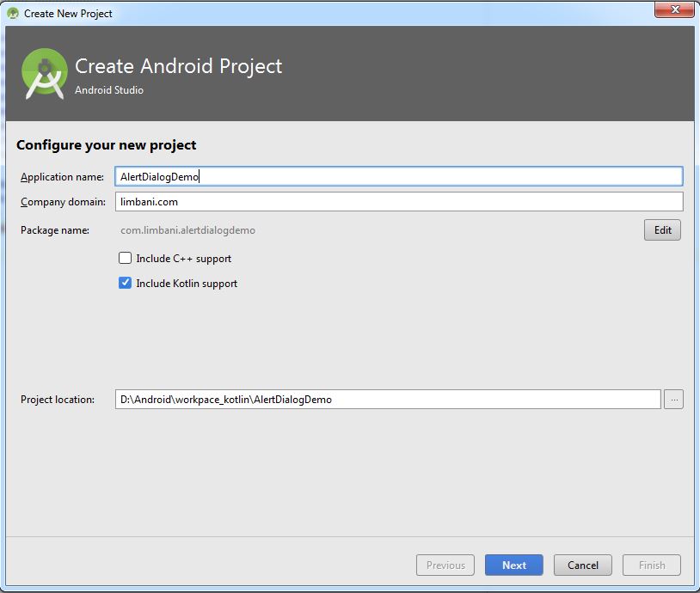
Task: Click the Cancel button
Action: pyautogui.click(x=582, y=565)
